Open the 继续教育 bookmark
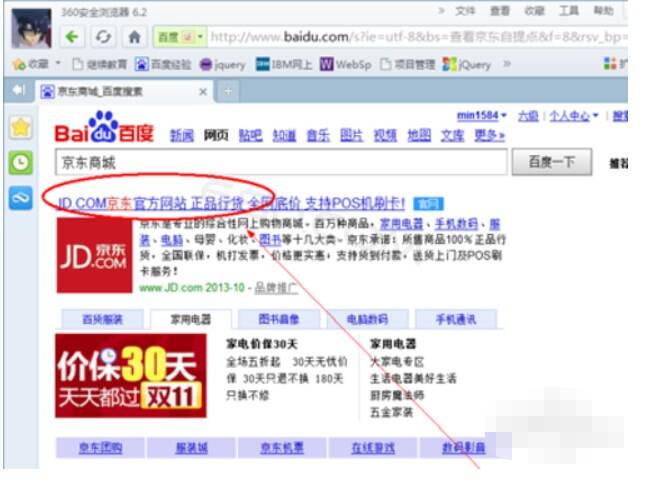 click(99, 64)
